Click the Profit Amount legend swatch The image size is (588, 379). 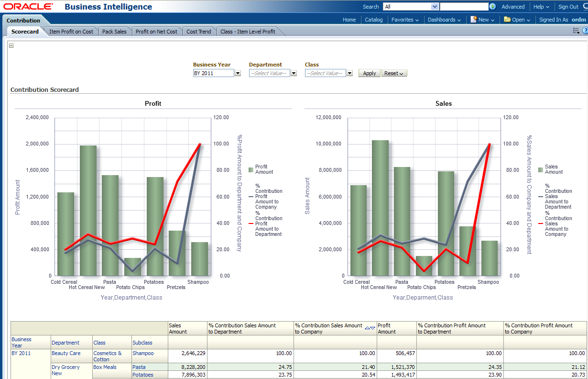point(251,169)
